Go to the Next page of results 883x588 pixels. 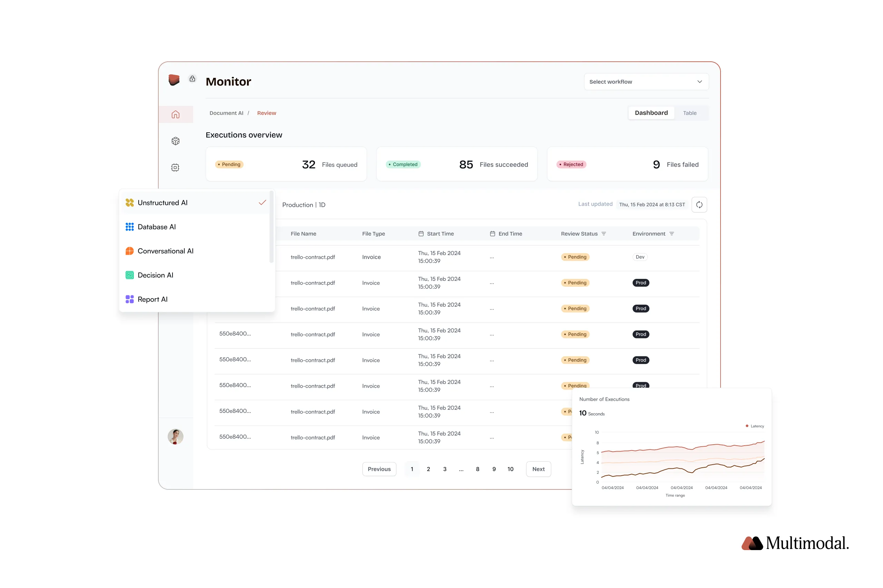point(538,469)
